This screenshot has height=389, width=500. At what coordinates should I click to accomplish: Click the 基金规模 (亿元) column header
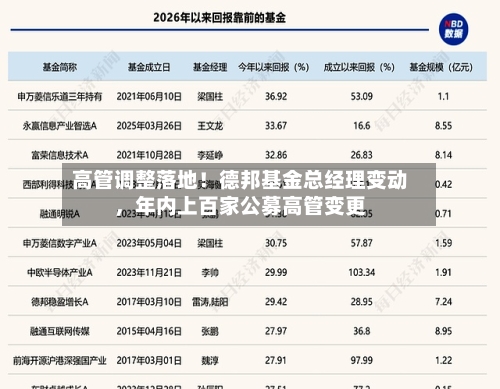pos(441,67)
